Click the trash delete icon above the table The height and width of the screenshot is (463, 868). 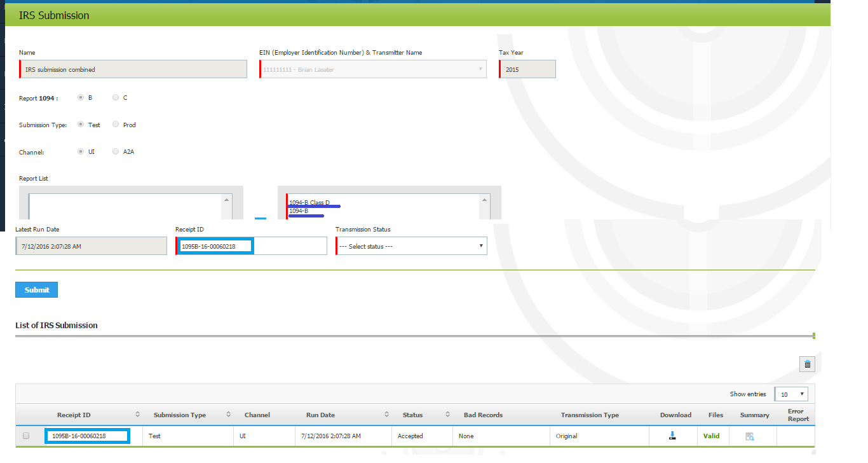pos(807,364)
